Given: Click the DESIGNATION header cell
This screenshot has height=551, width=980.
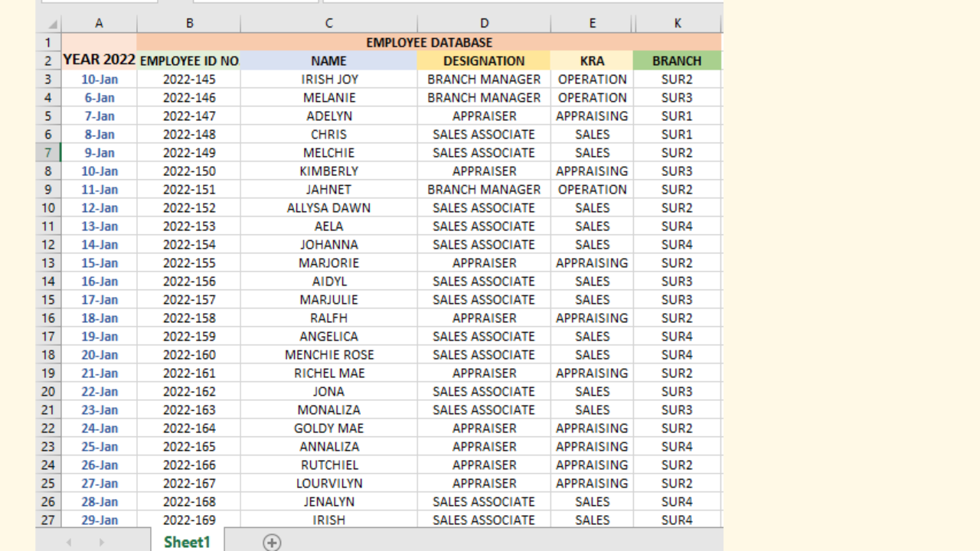Looking at the screenshot, I should 484,61.
